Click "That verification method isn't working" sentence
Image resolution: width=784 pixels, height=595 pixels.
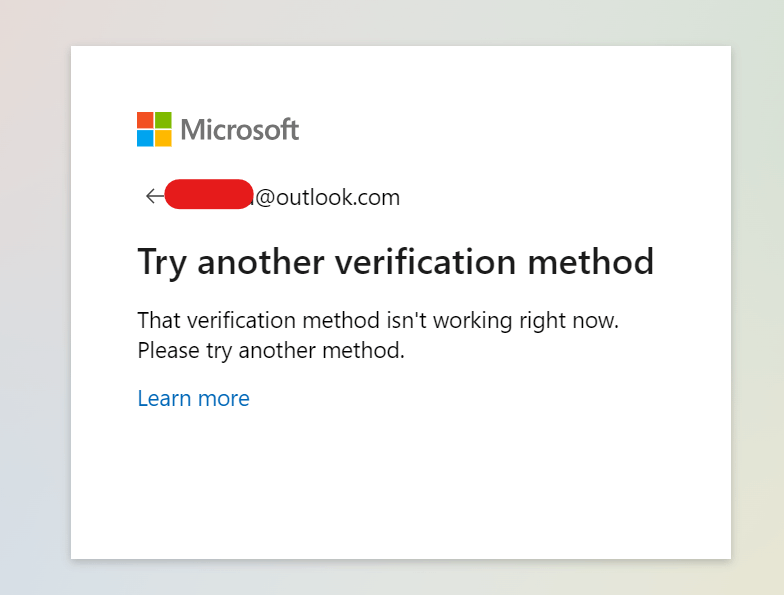325,320
